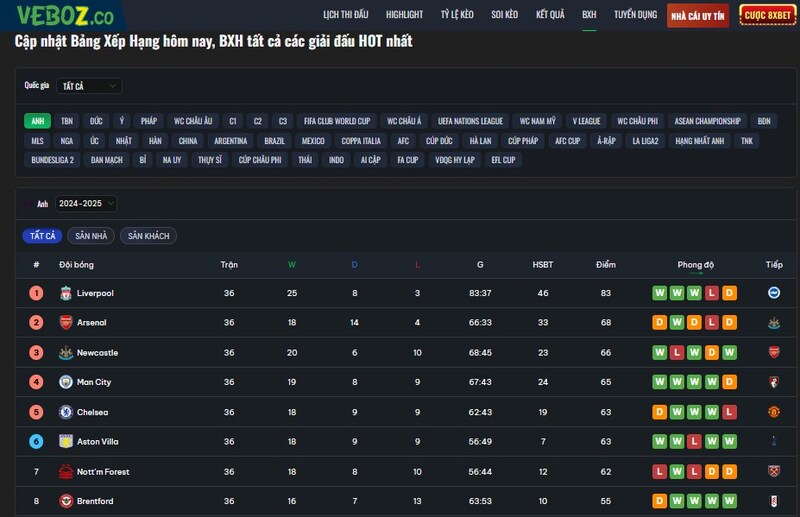This screenshot has height=517, width=800.
Task: Select ASEAN CHAMPIONSHIP chip
Action: coord(708,121)
